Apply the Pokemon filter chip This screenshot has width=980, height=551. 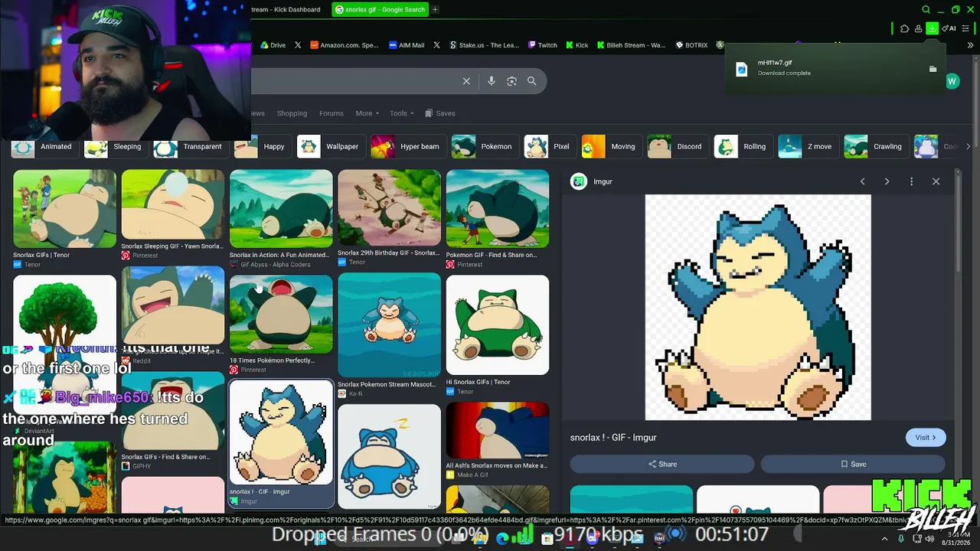(484, 146)
